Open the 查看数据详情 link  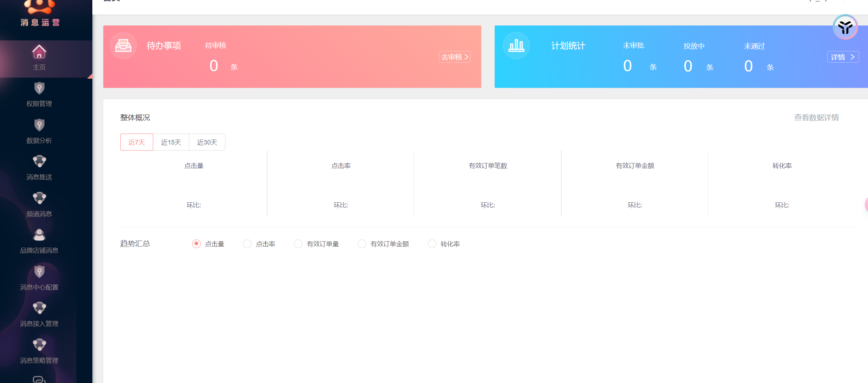[816, 118]
